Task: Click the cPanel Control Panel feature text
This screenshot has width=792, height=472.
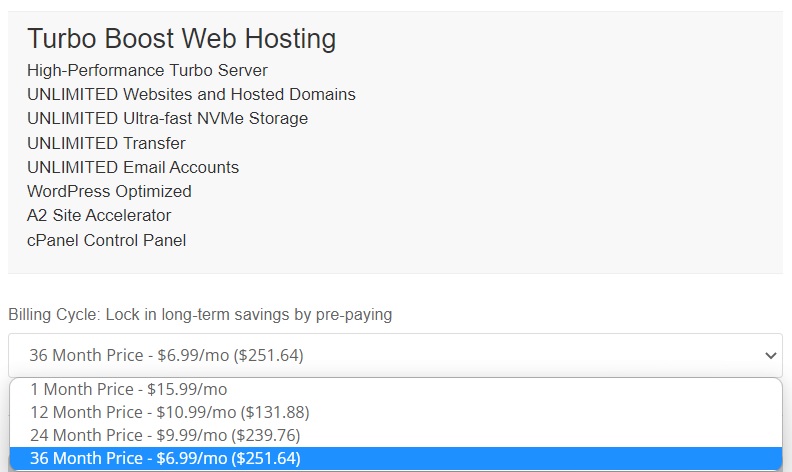Action: (107, 240)
